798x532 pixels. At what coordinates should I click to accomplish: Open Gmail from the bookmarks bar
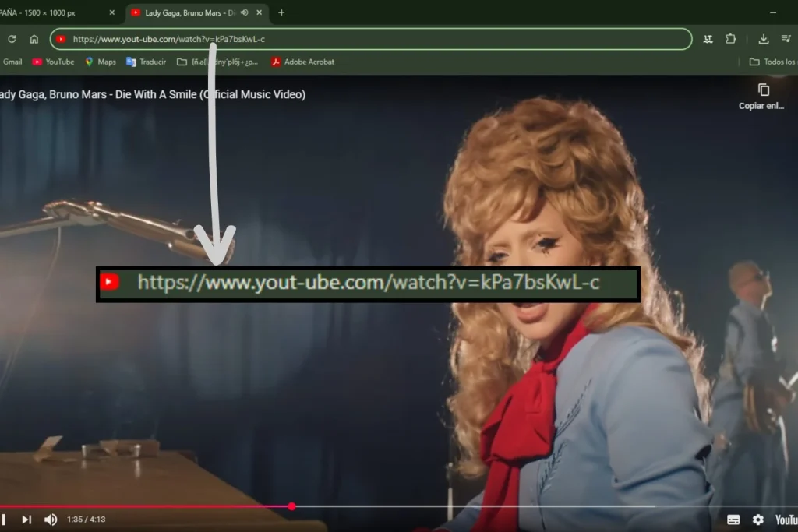coord(12,62)
